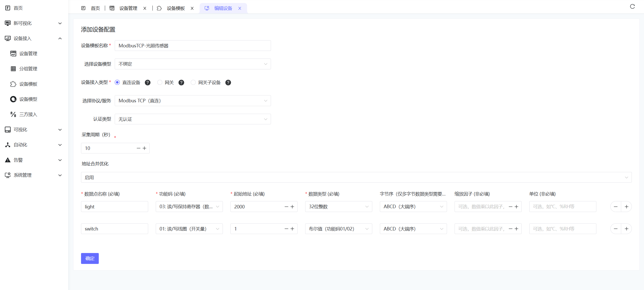Click the refresh icon at top right

click(x=633, y=6)
